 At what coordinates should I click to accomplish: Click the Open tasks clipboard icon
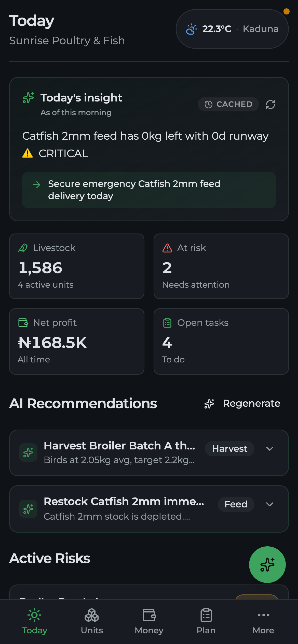coord(167,323)
